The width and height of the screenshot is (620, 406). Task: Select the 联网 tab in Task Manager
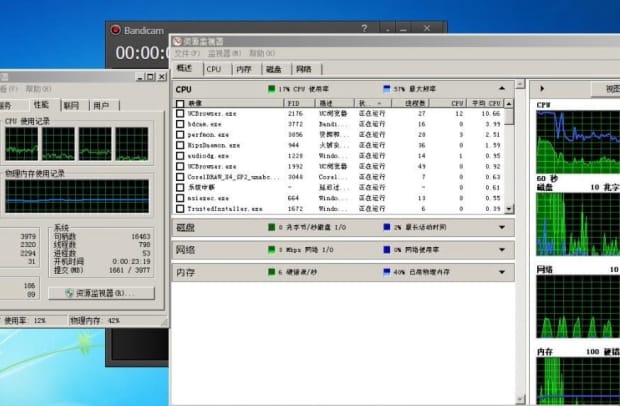(71, 104)
